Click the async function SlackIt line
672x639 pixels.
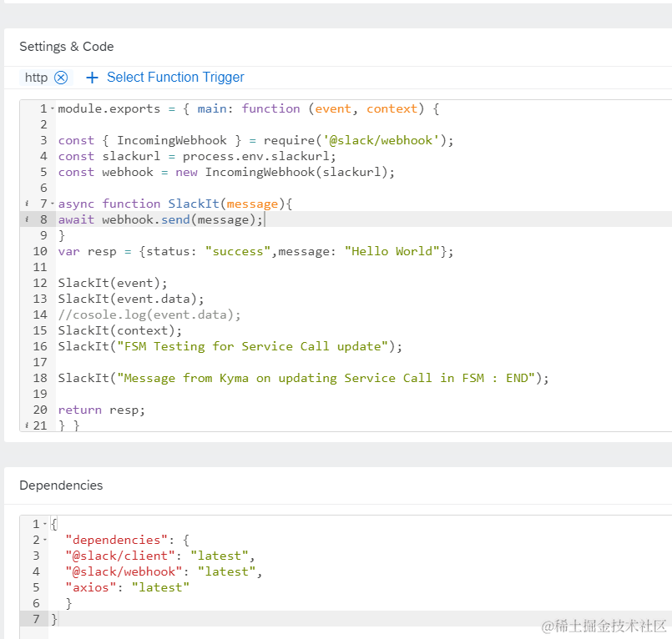(175, 204)
